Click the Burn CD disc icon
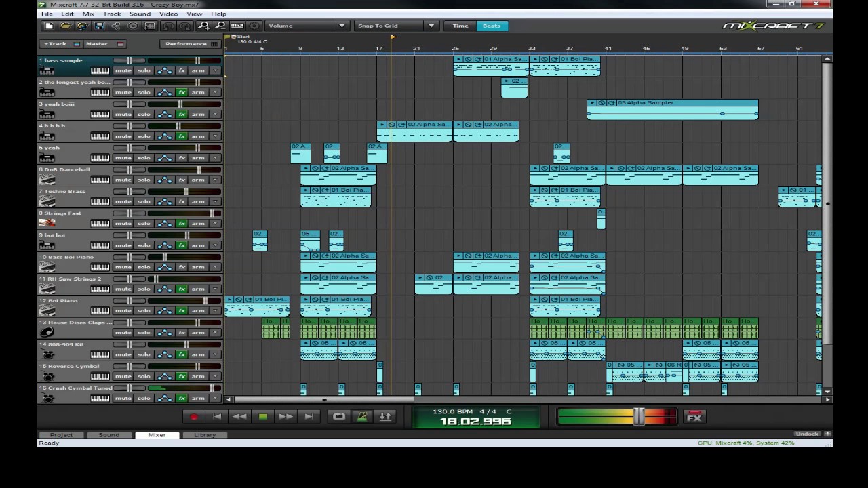The height and width of the screenshot is (488, 868). 133,26
